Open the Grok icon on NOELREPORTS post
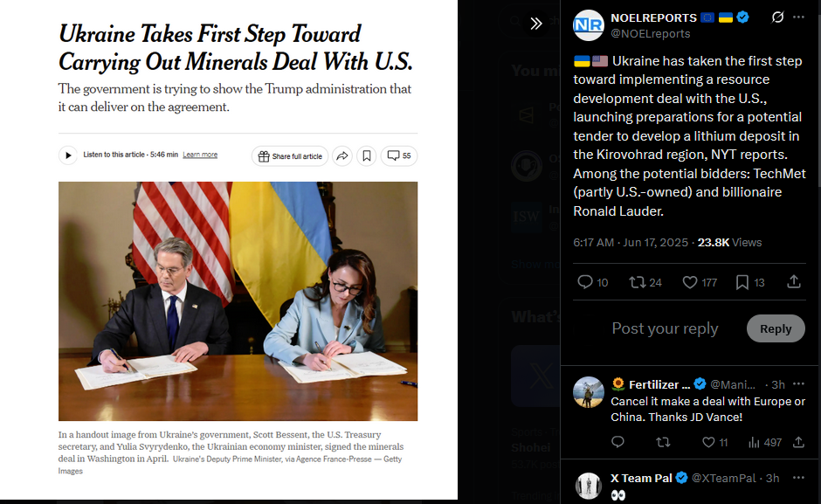Viewport: 821px width, 504px height. 777,17
